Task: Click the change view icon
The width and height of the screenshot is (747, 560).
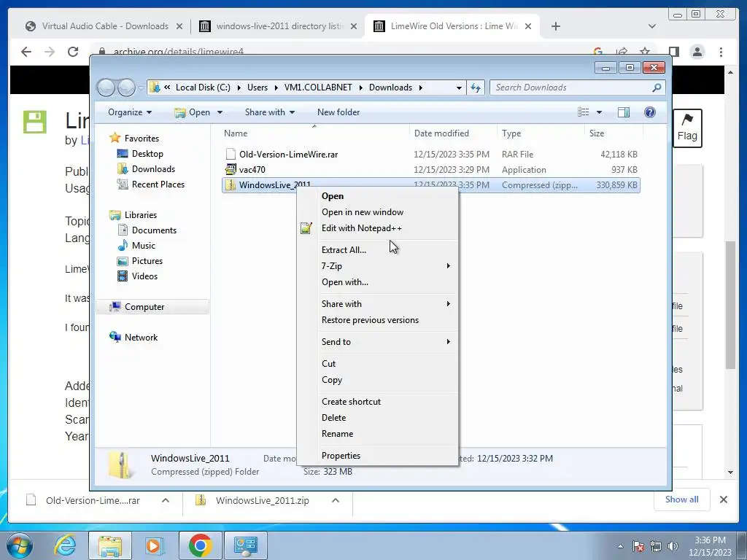Action: (583, 112)
